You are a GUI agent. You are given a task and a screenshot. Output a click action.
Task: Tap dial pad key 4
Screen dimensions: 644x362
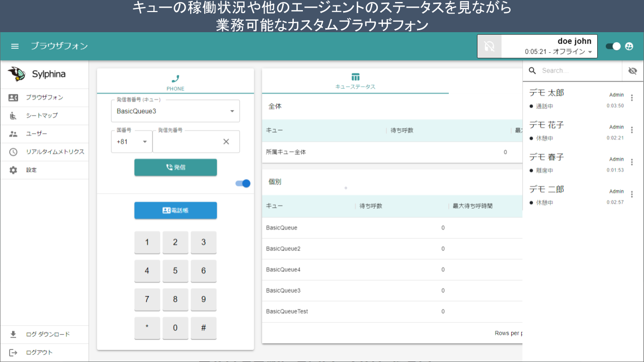coord(147,270)
